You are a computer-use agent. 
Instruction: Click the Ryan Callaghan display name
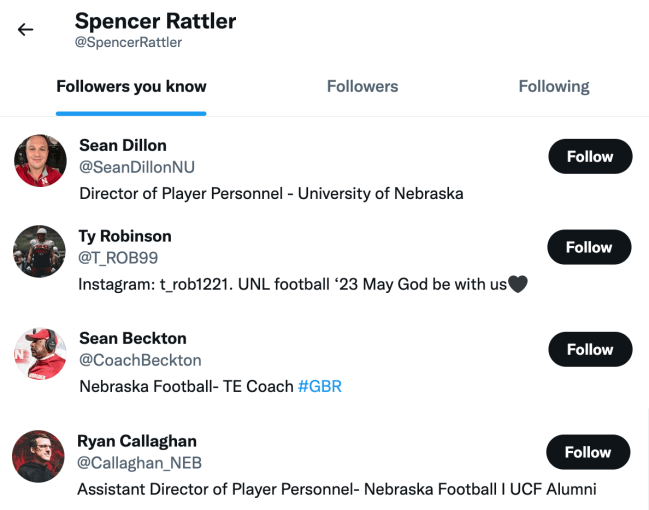137,441
